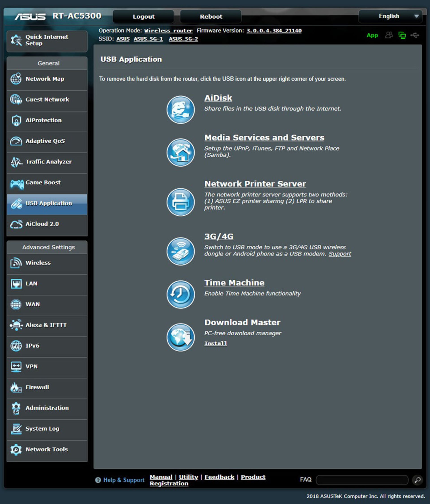
Task: Open the English language dropdown
Action: tap(390, 16)
